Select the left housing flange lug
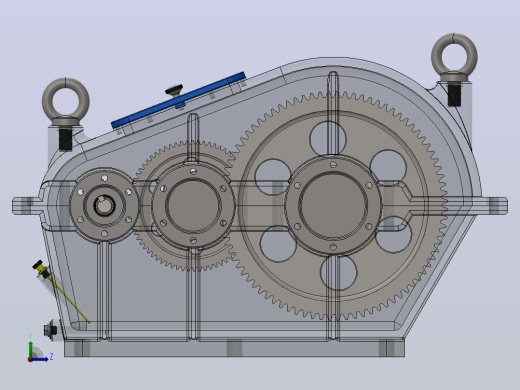The image size is (520, 390). [27, 205]
